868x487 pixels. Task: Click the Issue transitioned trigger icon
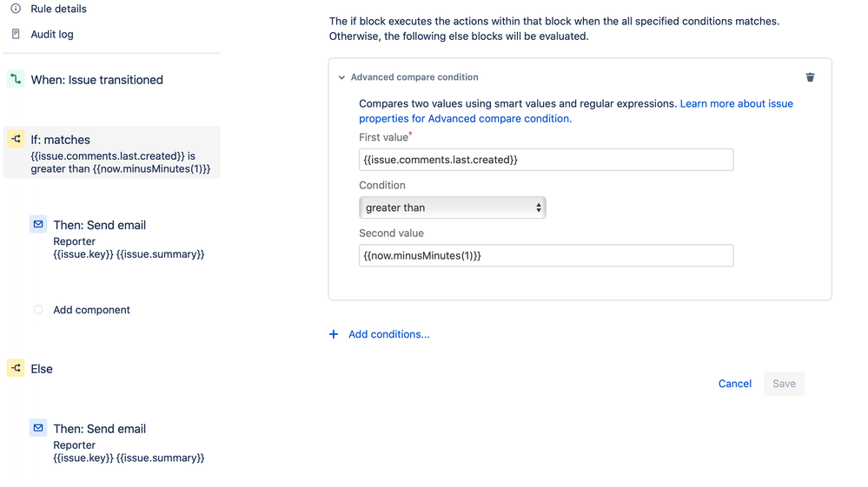pyautogui.click(x=16, y=80)
